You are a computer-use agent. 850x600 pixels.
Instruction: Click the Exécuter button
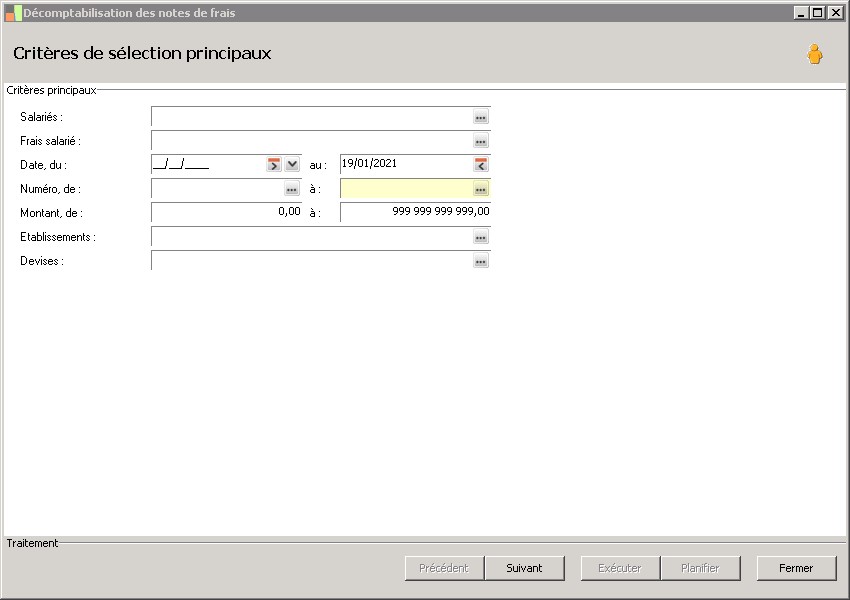[620, 568]
